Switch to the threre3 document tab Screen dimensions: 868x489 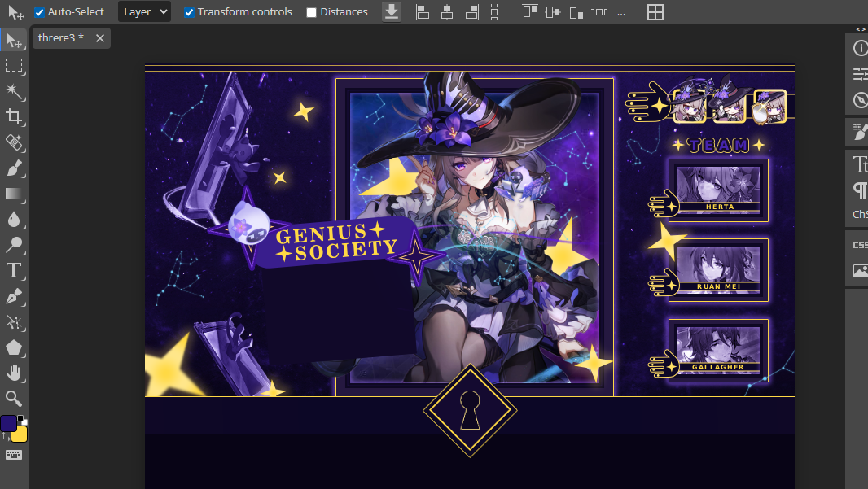pyautogui.click(x=60, y=38)
